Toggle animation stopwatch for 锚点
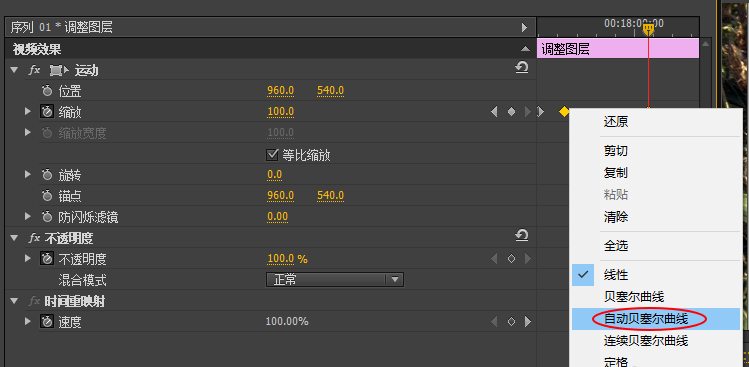The image size is (749, 367). (47, 195)
